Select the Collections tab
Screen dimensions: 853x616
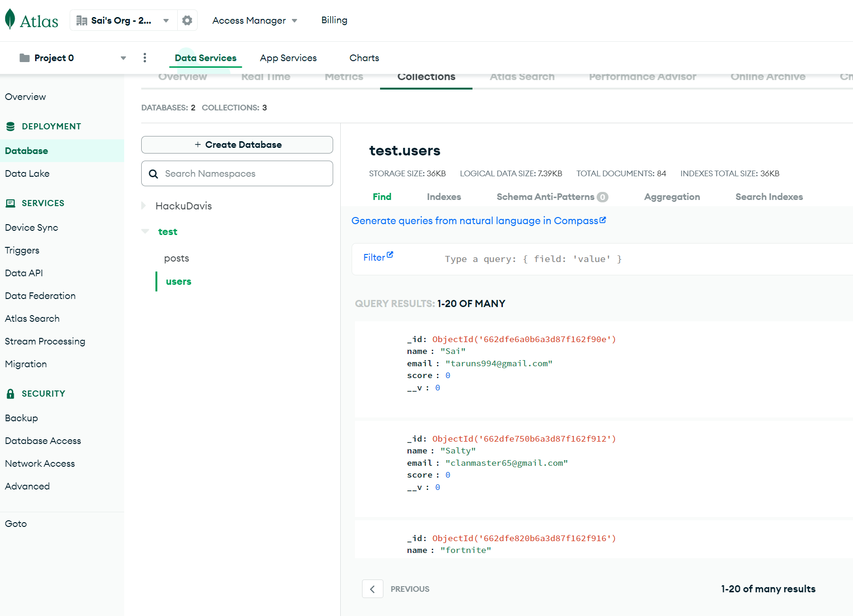pyautogui.click(x=426, y=77)
